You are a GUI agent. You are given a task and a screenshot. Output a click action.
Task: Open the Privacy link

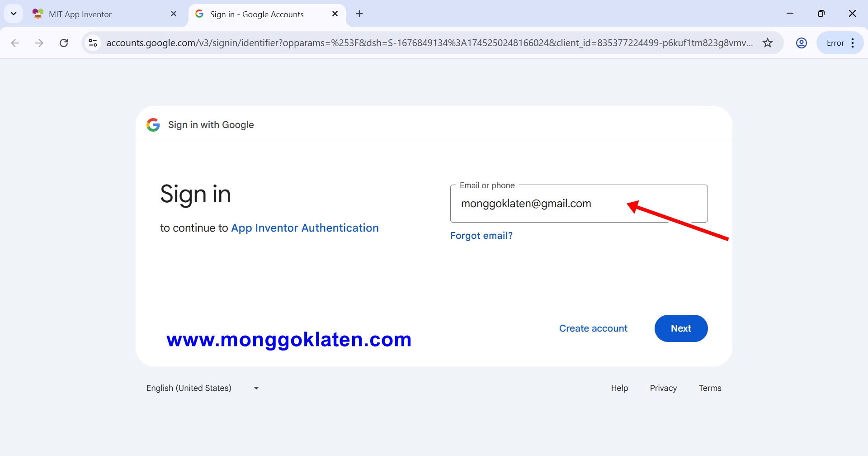coord(663,388)
